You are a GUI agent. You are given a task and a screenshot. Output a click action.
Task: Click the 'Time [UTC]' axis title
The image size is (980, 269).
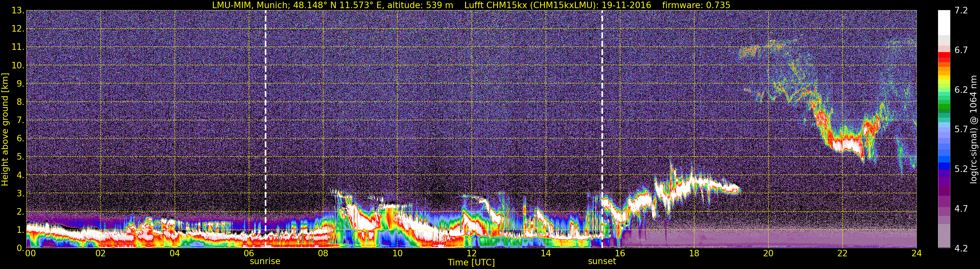[471, 262]
